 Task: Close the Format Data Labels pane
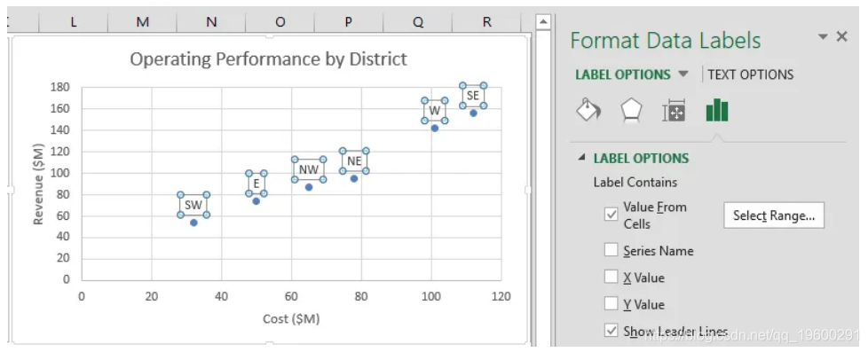841,36
